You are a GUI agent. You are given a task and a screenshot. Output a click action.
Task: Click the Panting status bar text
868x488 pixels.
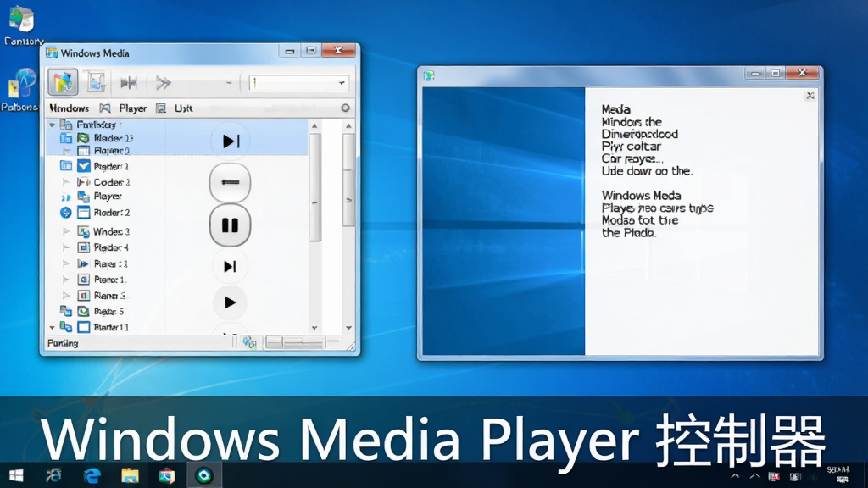(x=63, y=343)
